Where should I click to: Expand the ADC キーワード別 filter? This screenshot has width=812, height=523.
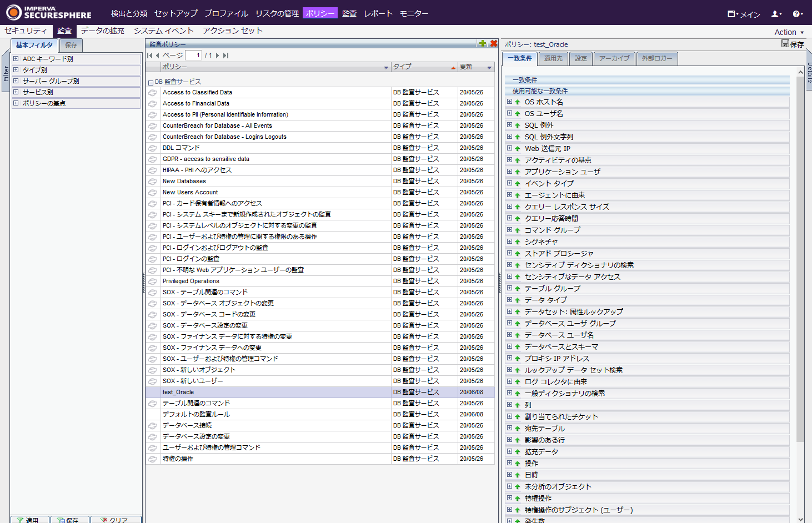[16, 58]
